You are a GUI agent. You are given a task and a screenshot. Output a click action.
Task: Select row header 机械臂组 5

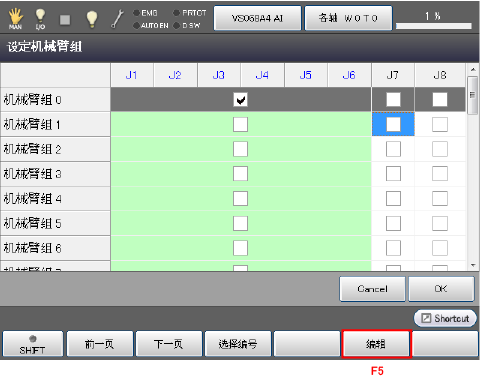click(x=55, y=223)
